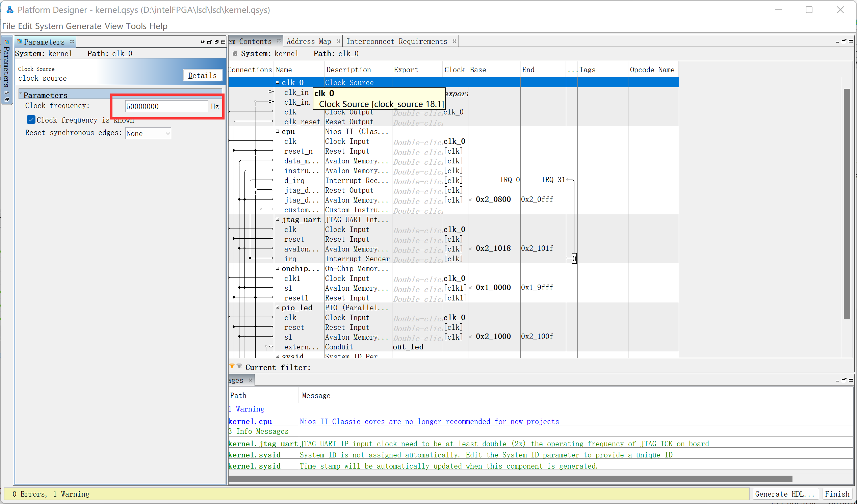Edit the Clock frequency input field
The height and width of the screenshot is (504, 857).
(x=166, y=106)
